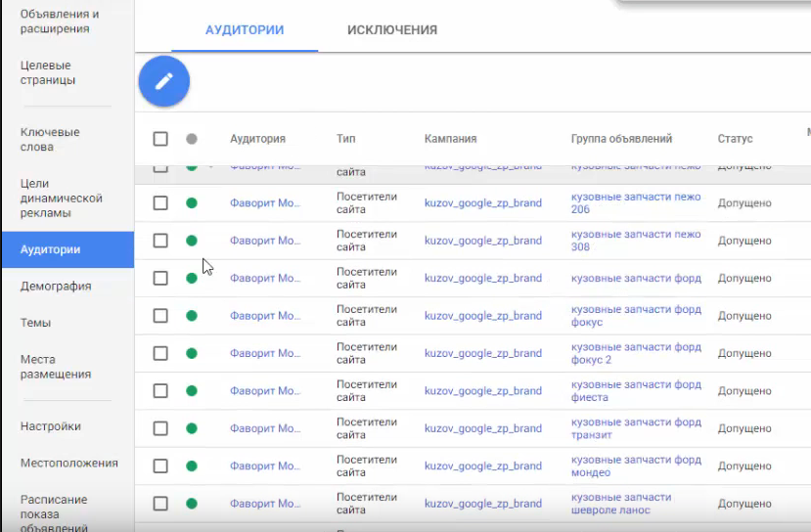This screenshot has width=811, height=532.
Task: Open Цели динамической рекламы in sidebar
Action: click(61, 198)
